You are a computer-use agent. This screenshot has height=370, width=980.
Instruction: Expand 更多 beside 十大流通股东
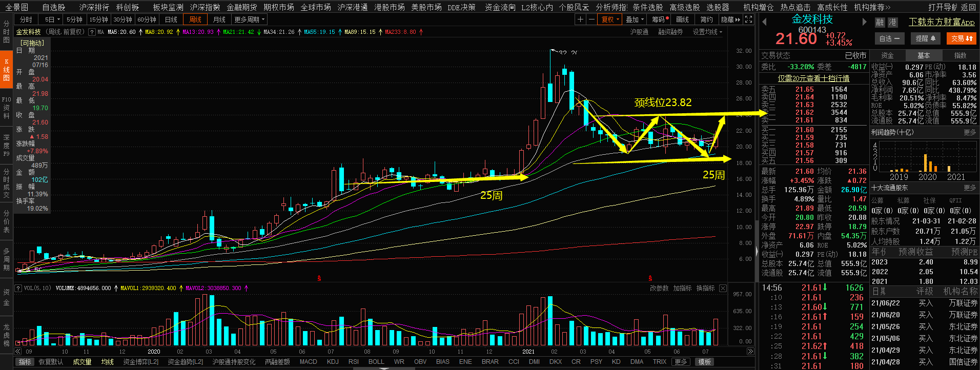(x=970, y=188)
